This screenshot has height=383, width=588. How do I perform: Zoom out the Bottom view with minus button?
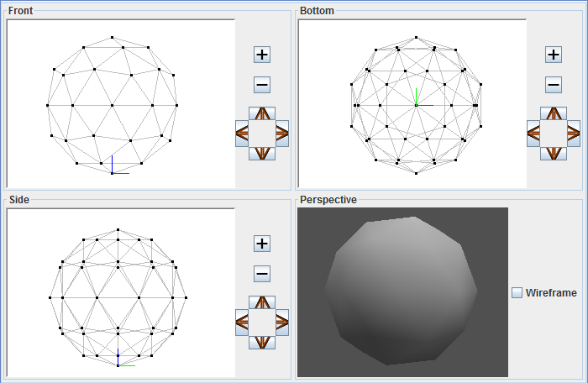pos(553,85)
